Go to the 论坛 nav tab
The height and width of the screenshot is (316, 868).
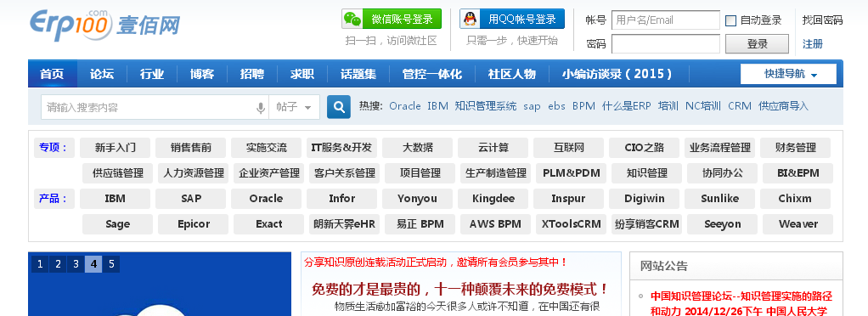click(102, 74)
